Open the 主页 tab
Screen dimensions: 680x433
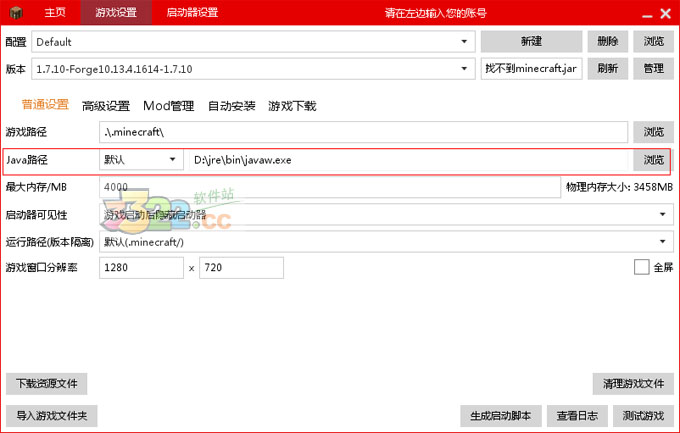(55, 12)
